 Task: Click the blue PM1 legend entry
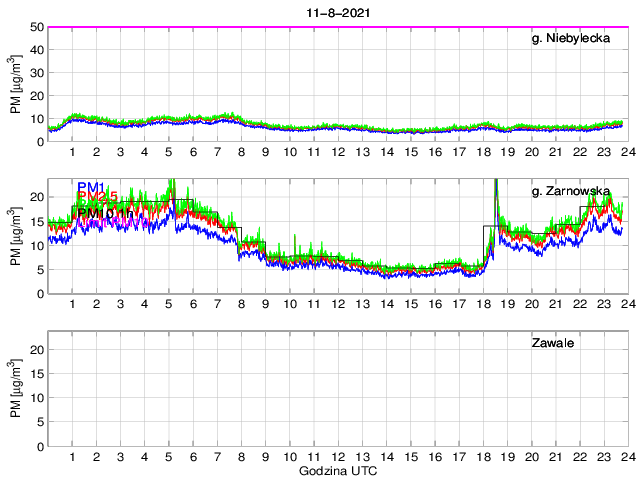(91, 187)
